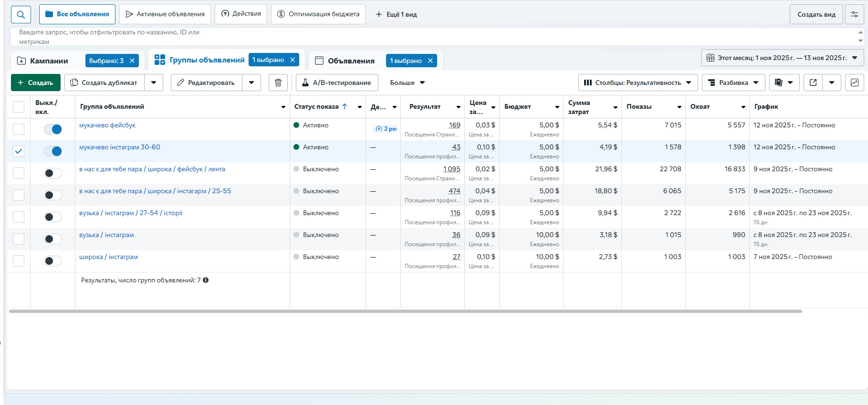This screenshot has height=405, width=868.
Task: Click the green 'Создать' button
Action: [36, 83]
